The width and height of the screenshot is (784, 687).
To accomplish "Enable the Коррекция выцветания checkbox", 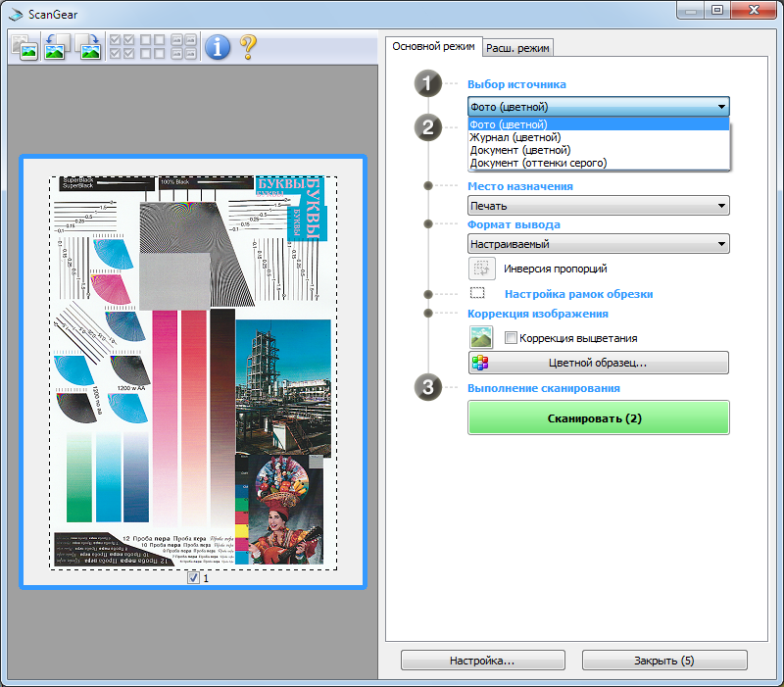I will [511, 338].
